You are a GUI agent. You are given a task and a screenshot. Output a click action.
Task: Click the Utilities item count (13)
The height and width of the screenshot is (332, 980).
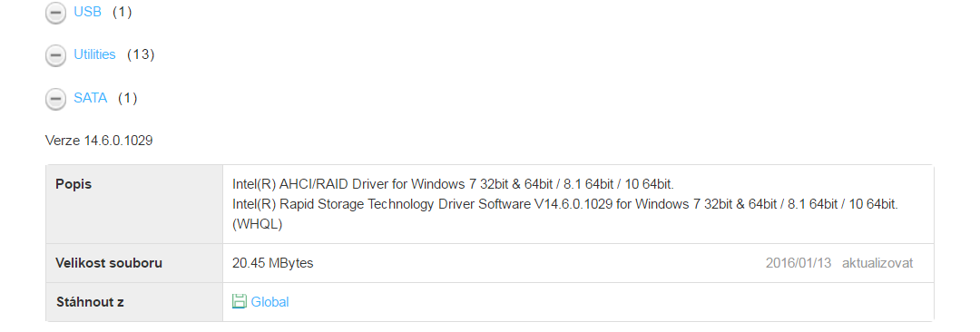[x=141, y=54]
